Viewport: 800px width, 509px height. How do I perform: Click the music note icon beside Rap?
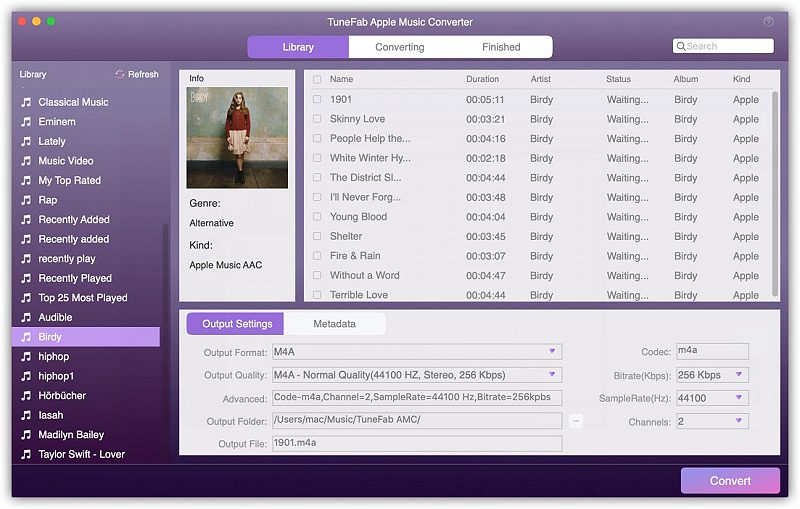(x=26, y=200)
